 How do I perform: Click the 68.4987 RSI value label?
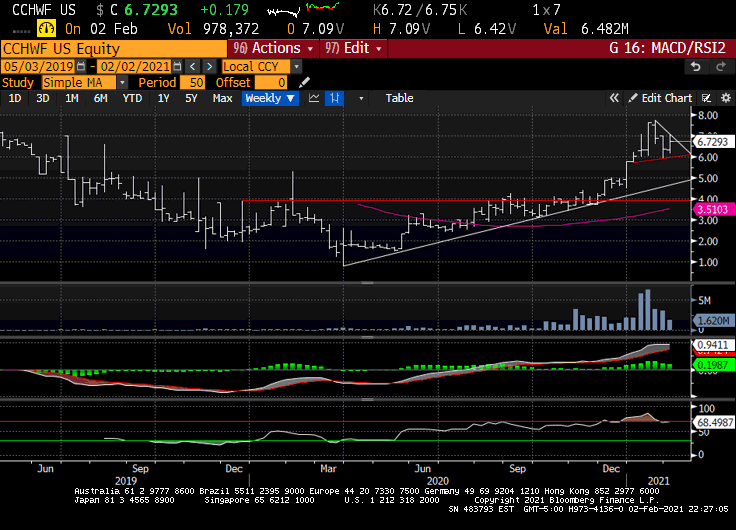tap(713, 422)
